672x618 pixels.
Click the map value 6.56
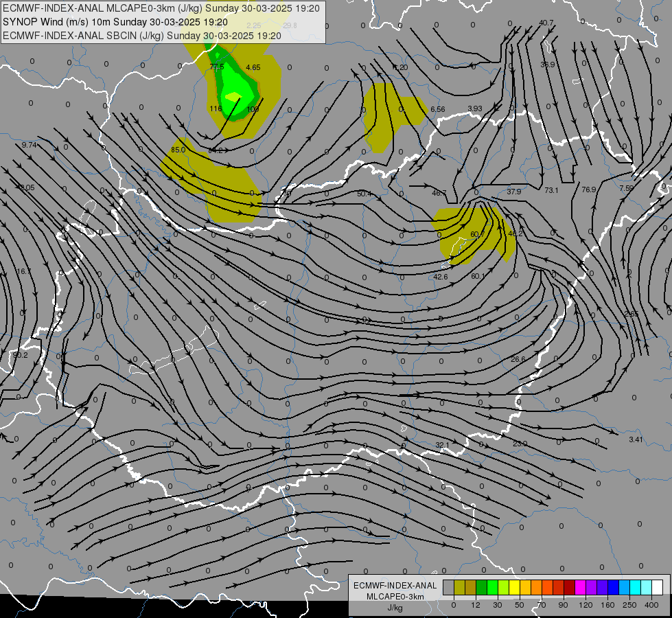[437, 109]
